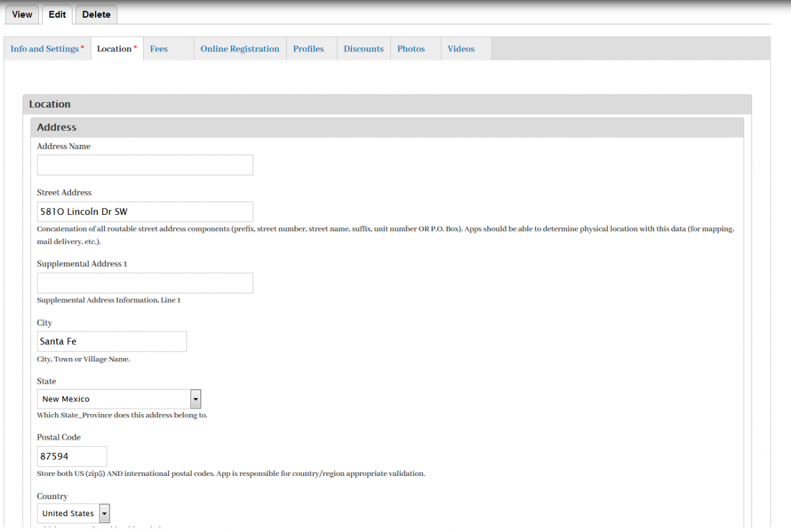The height and width of the screenshot is (532, 791).
Task: Expand the State dropdown showing New Mexico
Action: click(x=119, y=399)
